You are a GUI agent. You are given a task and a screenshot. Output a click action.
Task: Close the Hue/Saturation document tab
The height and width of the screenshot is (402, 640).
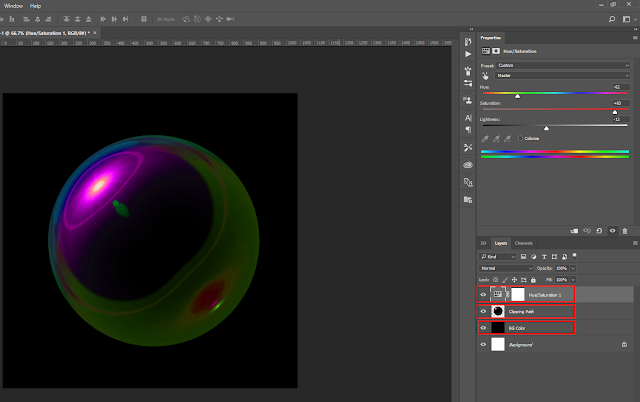click(95, 33)
